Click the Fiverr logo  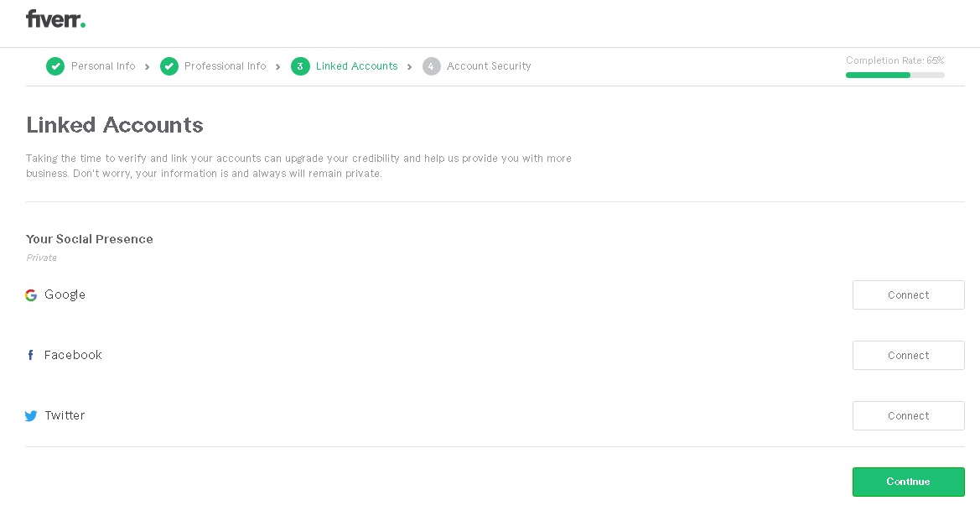[55, 18]
